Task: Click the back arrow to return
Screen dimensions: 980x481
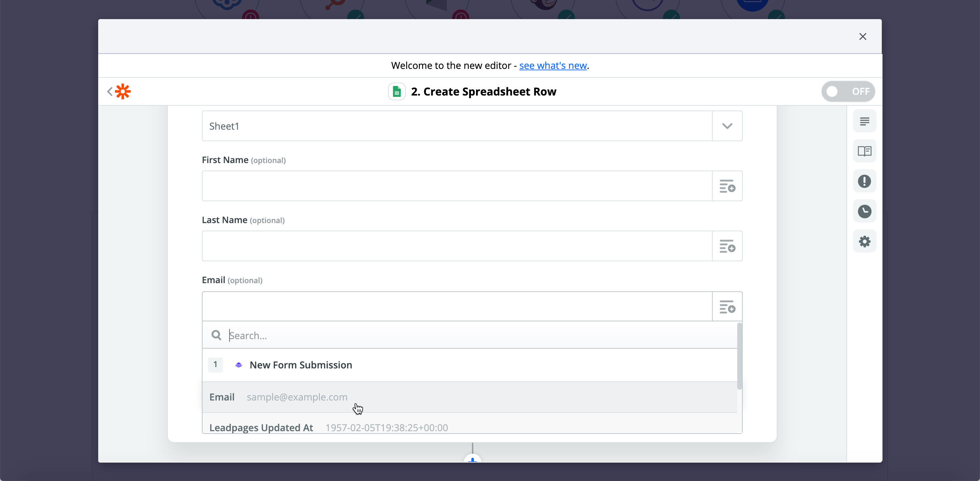Action: point(109,91)
